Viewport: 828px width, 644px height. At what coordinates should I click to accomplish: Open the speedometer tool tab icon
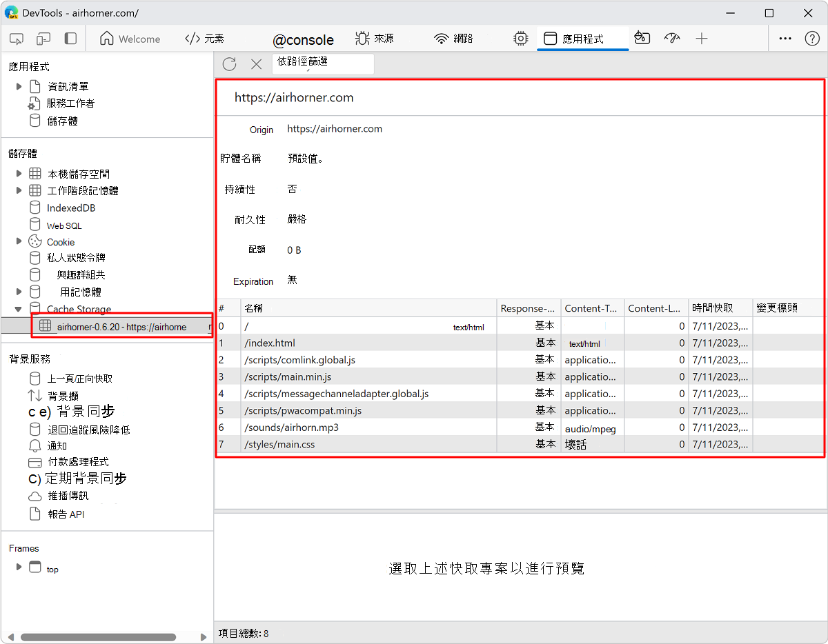click(672, 39)
